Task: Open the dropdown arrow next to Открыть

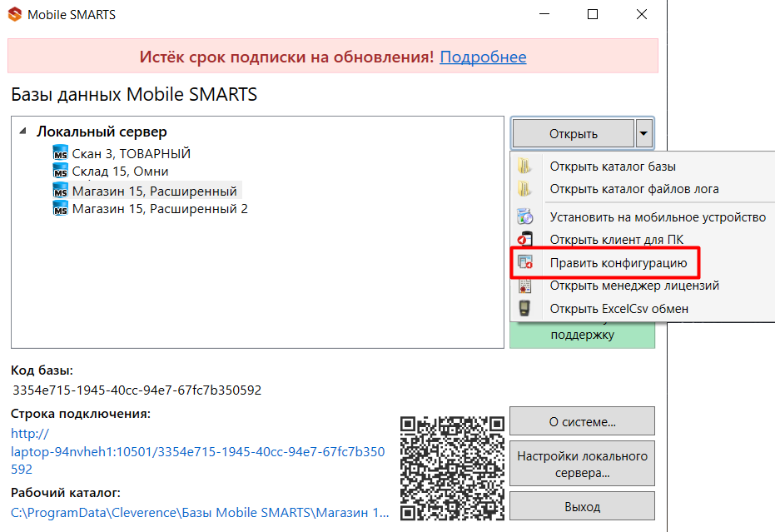Action: point(643,133)
